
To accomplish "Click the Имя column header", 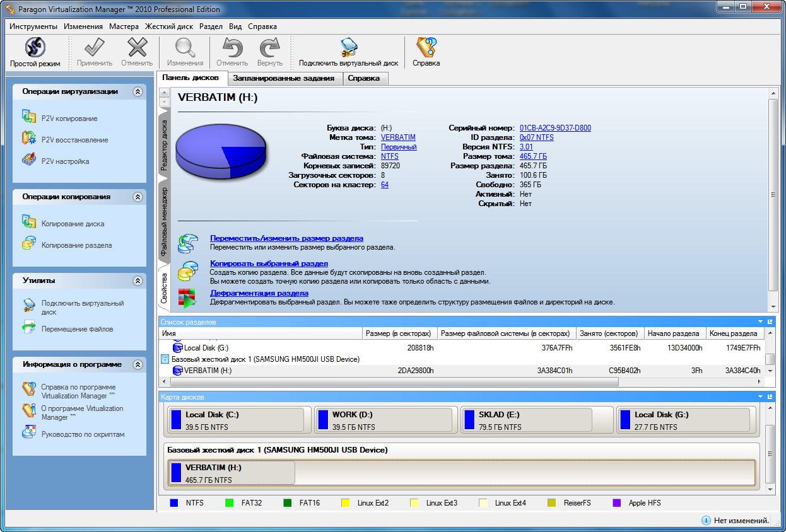I will pyautogui.click(x=261, y=333).
